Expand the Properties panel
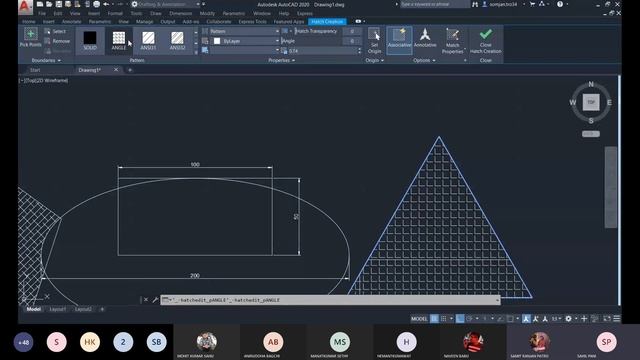Viewport: 640px width, 360px height. tap(281, 60)
